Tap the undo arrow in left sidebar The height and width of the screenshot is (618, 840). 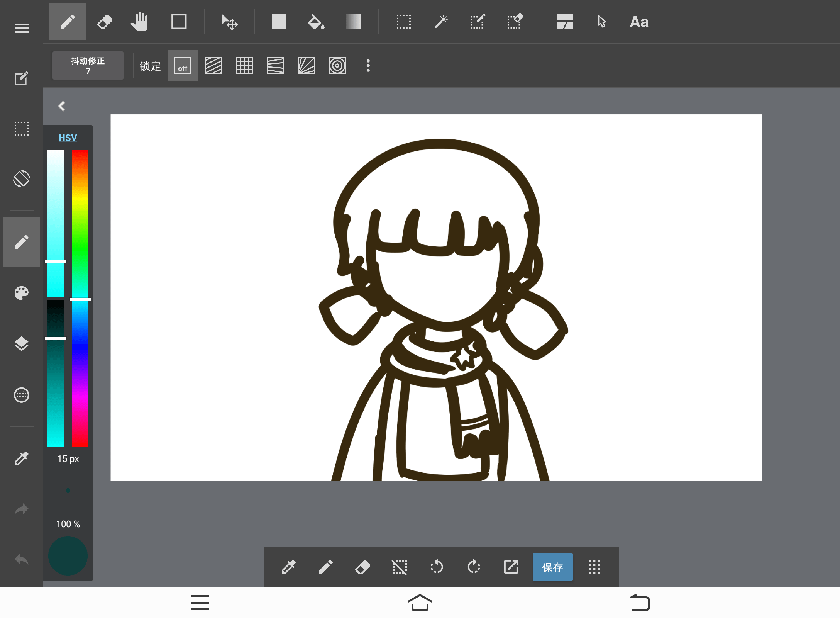point(22,560)
